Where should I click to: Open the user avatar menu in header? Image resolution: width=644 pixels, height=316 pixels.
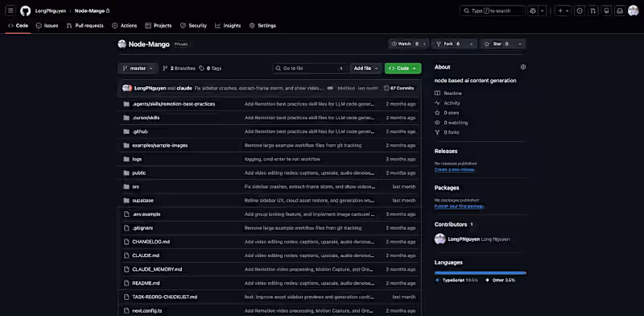(x=634, y=10)
